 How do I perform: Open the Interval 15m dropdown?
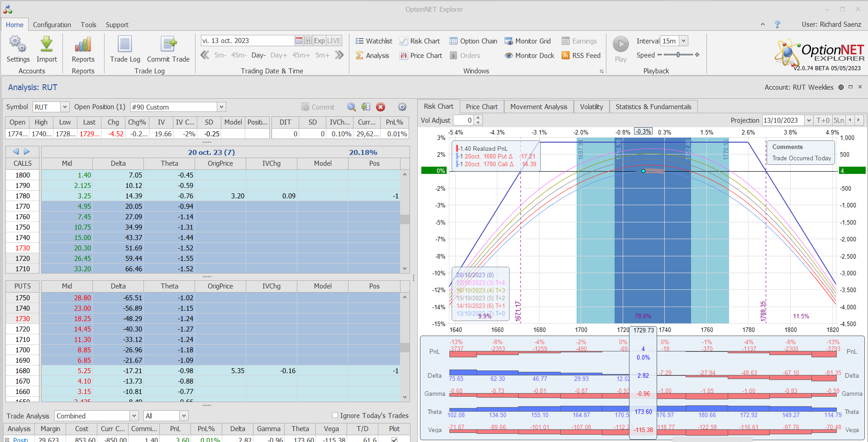click(x=683, y=41)
